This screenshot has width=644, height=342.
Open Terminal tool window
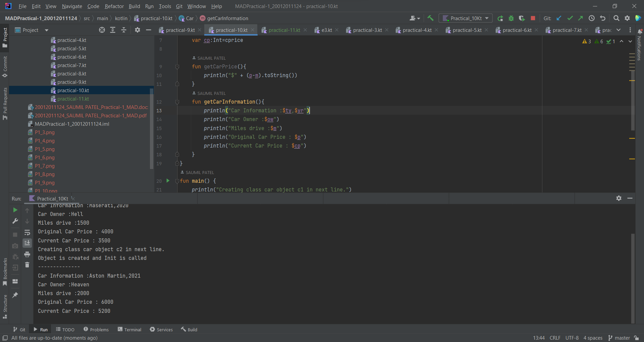tap(129, 330)
